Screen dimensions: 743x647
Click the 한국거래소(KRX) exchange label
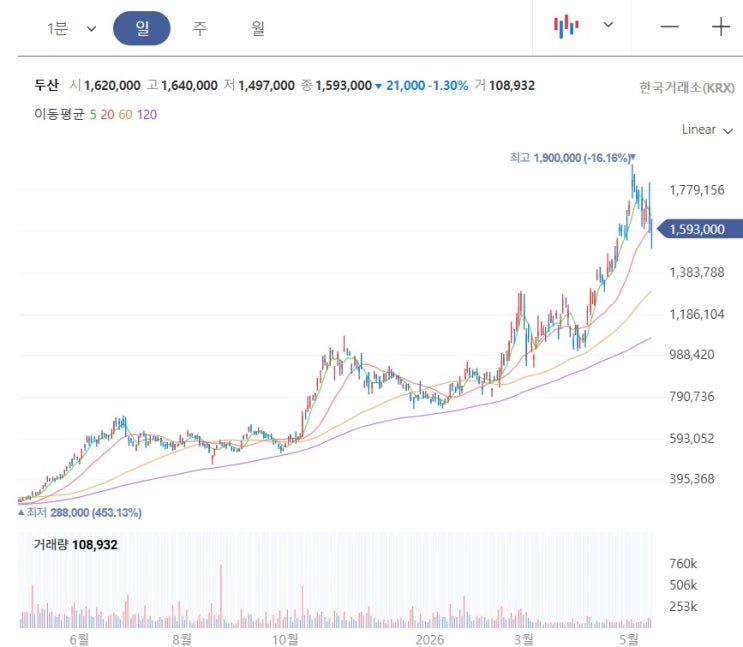tap(687, 88)
